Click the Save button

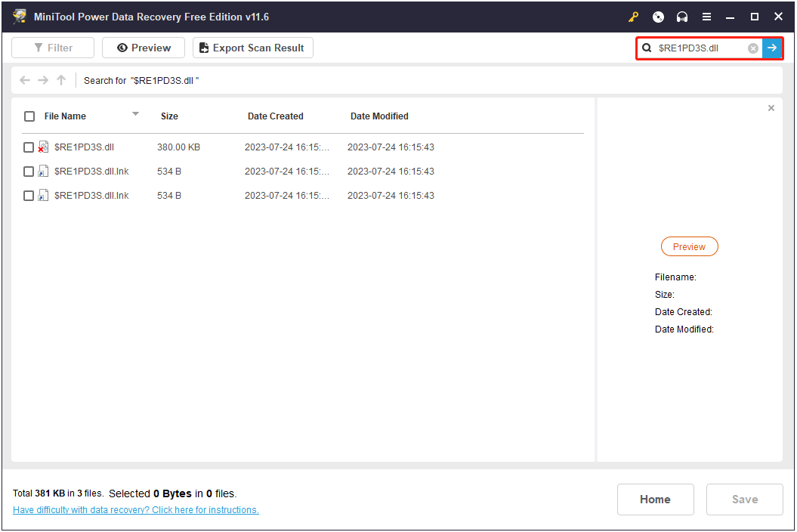coord(745,500)
